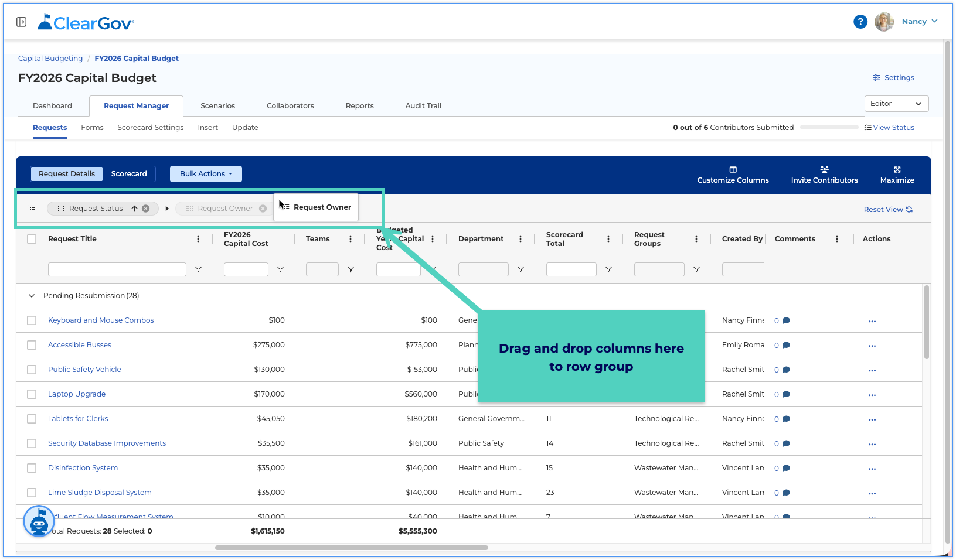Open the Department column menu
The width and height of the screenshot is (956, 560).
(x=520, y=239)
